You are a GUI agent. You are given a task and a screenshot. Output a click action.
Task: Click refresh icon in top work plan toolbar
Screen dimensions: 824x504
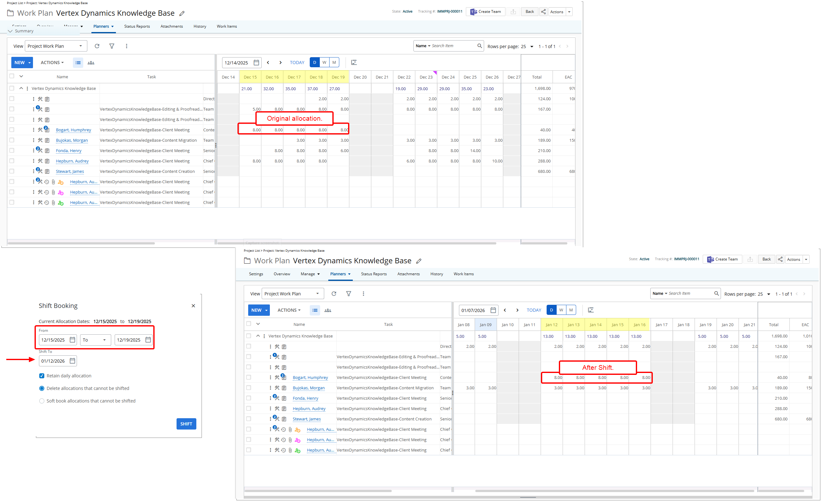(x=97, y=46)
